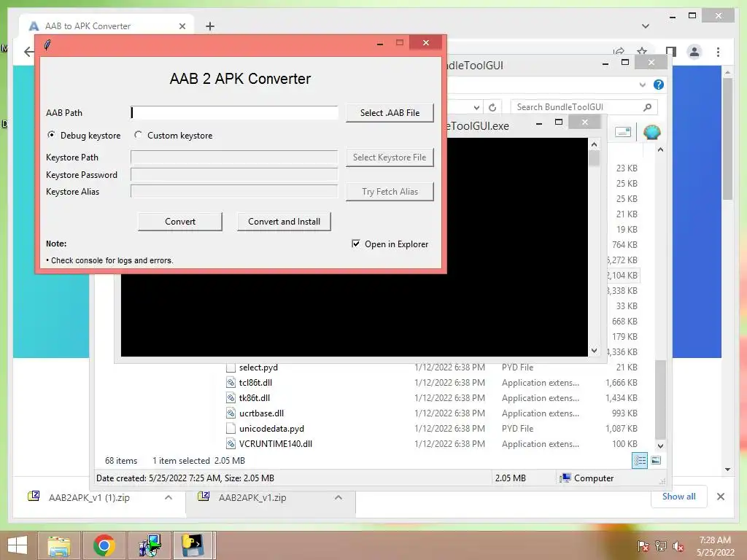This screenshot has width=747, height=560.
Task: Uncheck the Open in Explorer checkbox
Action: [355, 244]
